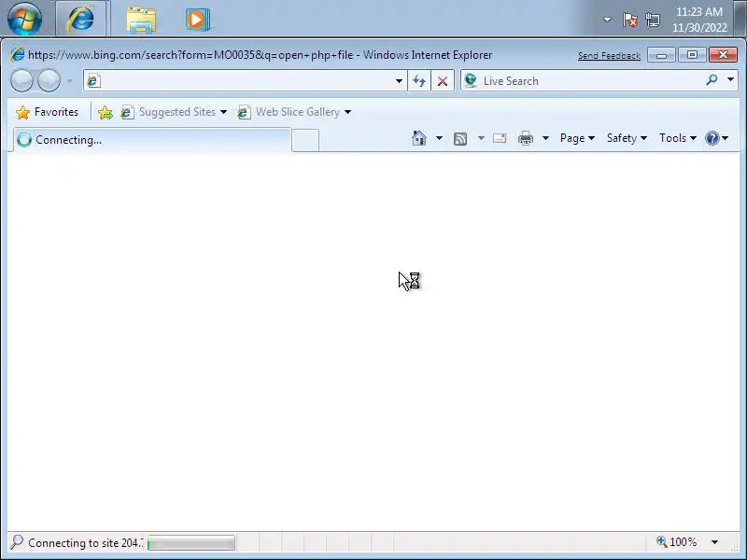This screenshot has height=560, width=747.
Task: Launch Windows Media Player from taskbar
Action: [198, 20]
